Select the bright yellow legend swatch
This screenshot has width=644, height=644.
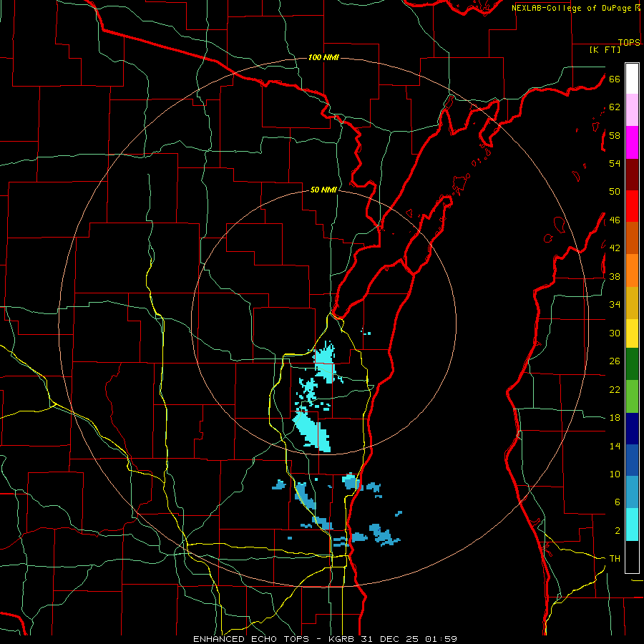tap(632, 333)
